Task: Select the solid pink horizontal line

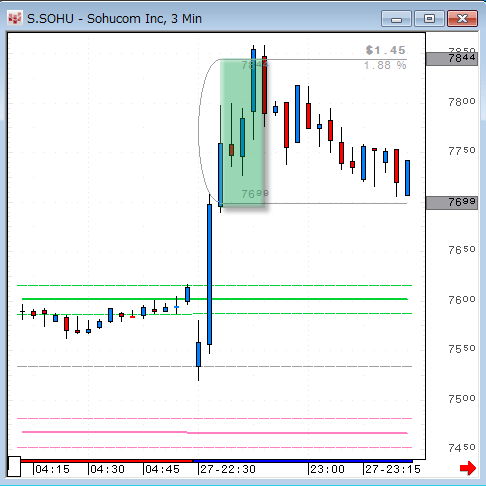Action: (x=215, y=433)
